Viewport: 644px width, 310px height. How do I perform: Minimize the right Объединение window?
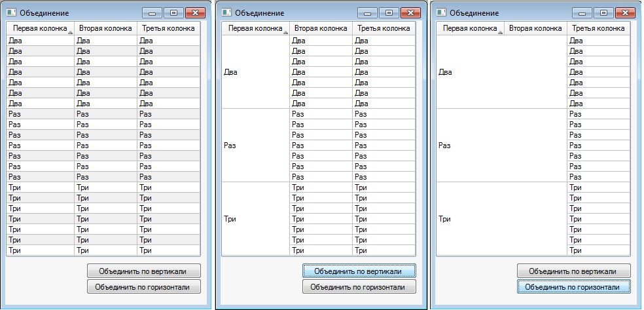(582, 12)
